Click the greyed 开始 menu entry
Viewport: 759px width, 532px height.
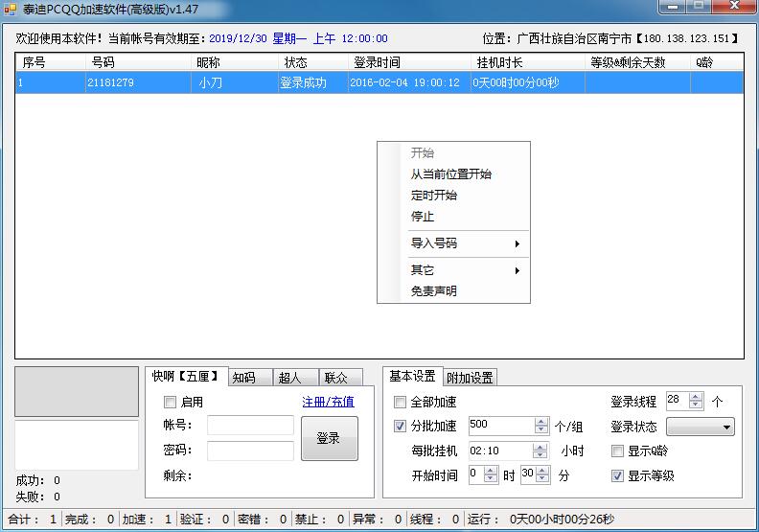coord(453,153)
